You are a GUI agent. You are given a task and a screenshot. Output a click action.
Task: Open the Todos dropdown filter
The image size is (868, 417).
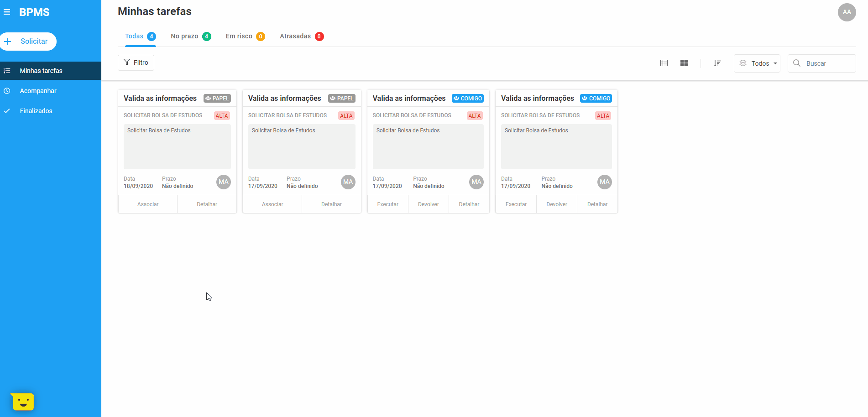tap(757, 63)
